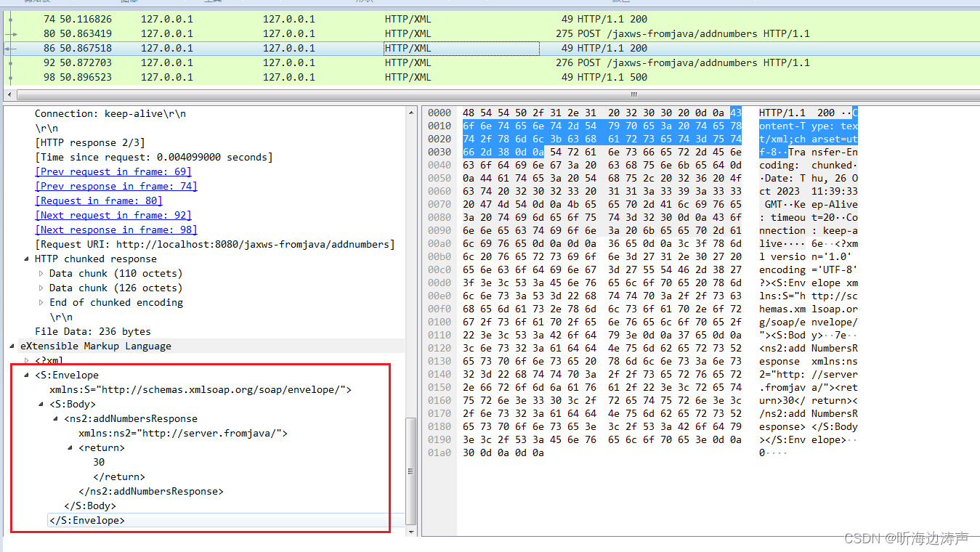Expand the End of chunked encoding node
Screen dimensions: 980x552
(x=41, y=303)
